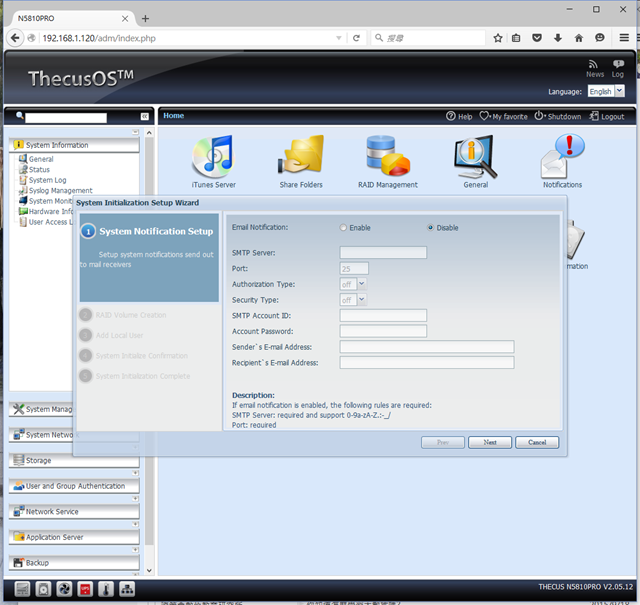Go to browser home page icon
The height and width of the screenshot is (605, 640).
point(578,38)
